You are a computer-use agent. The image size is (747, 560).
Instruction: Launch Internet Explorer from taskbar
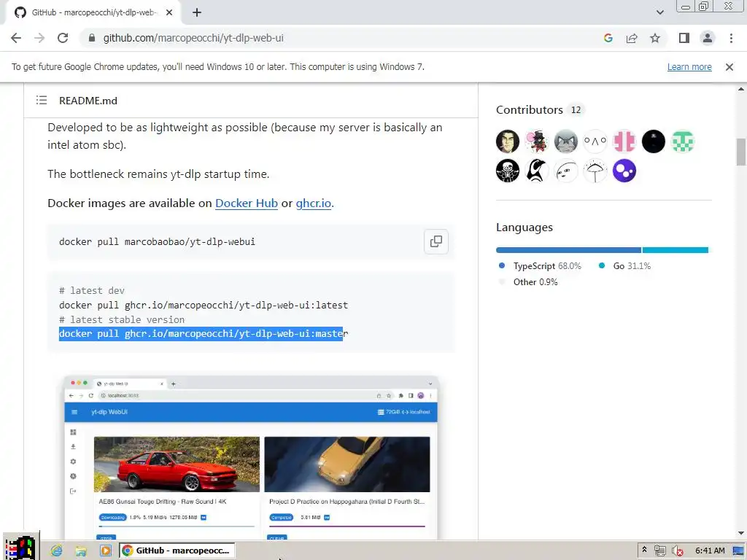[x=56, y=551]
